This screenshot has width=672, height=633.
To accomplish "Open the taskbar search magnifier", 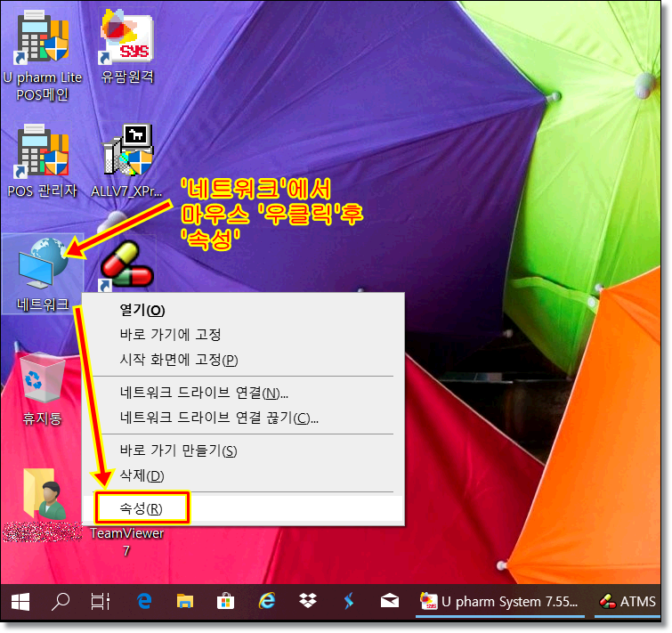I will coord(61,601).
